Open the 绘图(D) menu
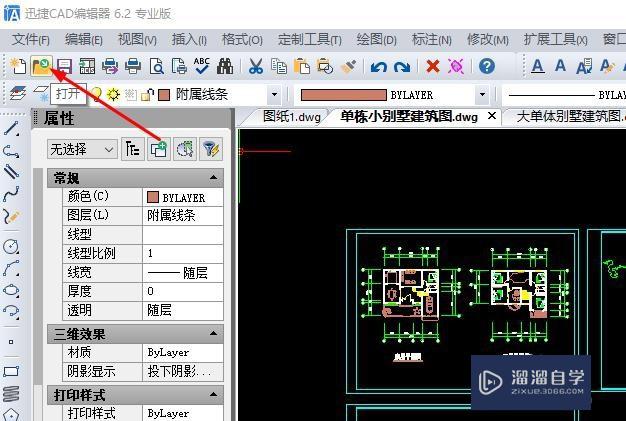 click(376, 40)
